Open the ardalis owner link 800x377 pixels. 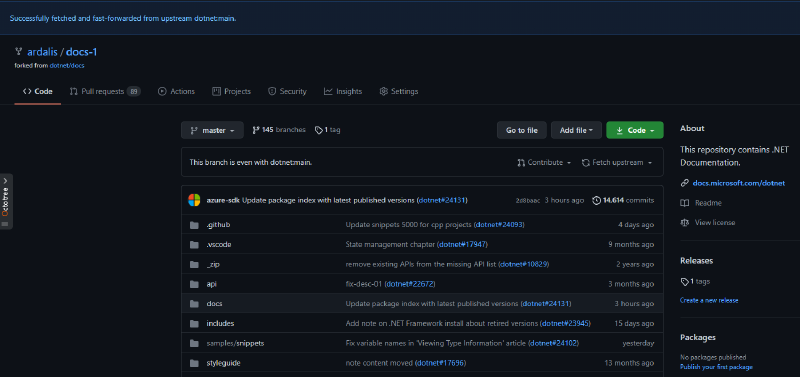[43, 52]
